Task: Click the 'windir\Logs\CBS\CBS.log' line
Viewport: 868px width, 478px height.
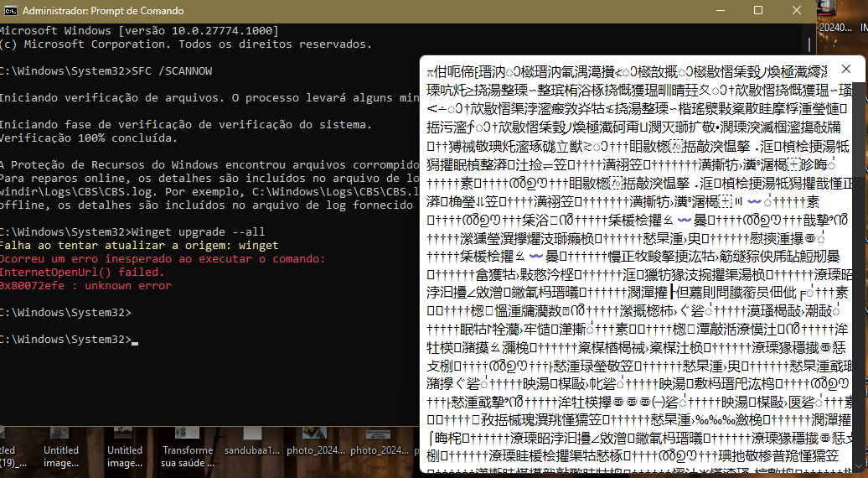Action: pyautogui.click(x=209, y=192)
